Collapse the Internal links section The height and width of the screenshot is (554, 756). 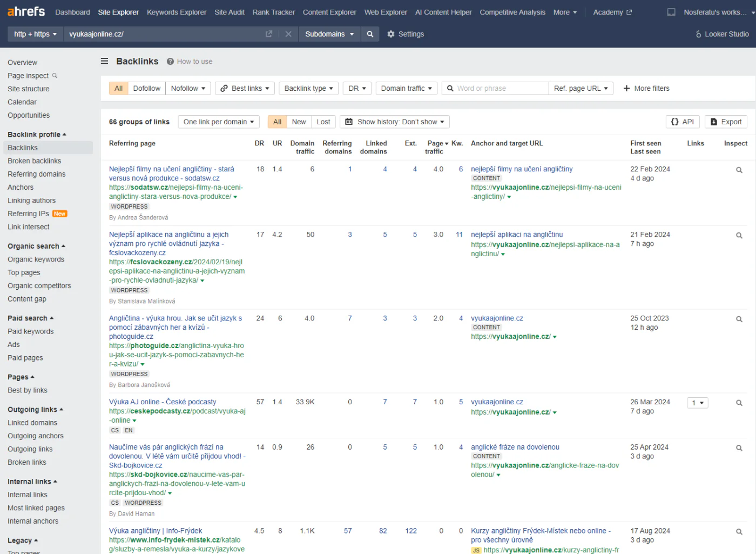(x=32, y=482)
